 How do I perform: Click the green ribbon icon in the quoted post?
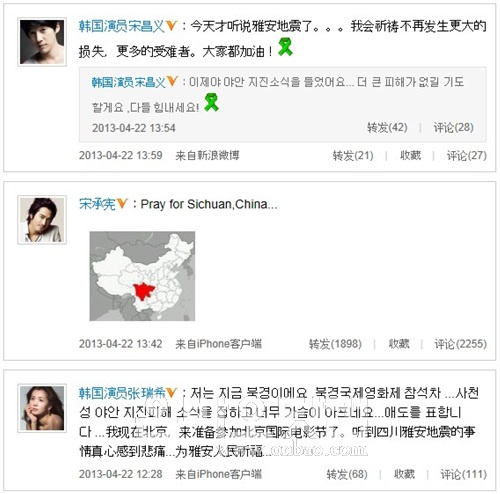click(x=211, y=102)
